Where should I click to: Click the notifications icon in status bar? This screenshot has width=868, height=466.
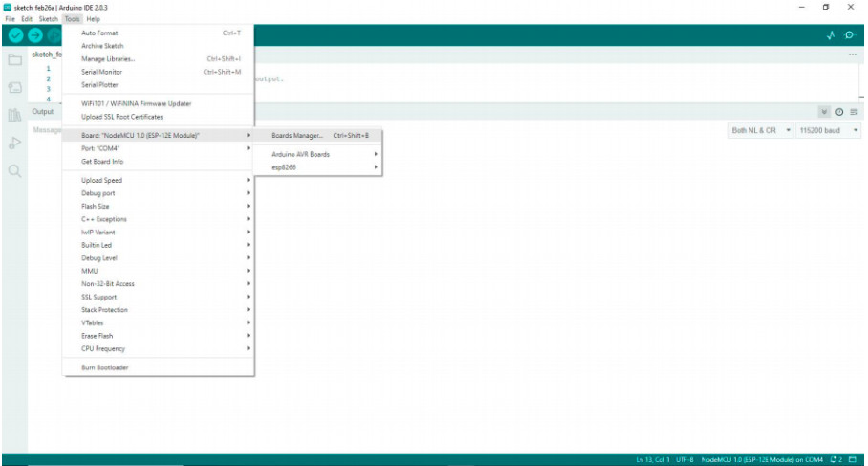(x=835, y=460)
